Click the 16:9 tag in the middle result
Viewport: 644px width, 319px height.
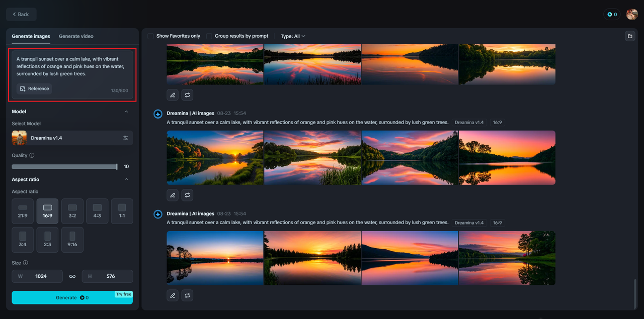497,123
